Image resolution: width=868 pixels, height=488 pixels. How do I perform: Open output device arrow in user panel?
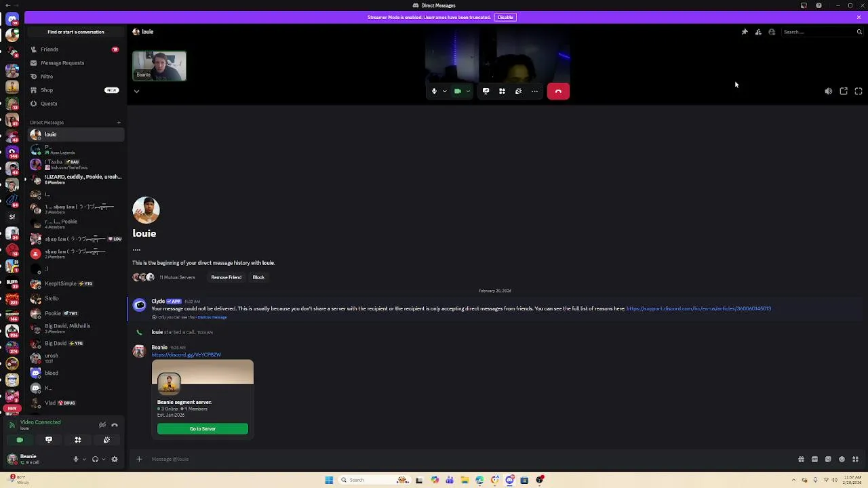[103, 459]
